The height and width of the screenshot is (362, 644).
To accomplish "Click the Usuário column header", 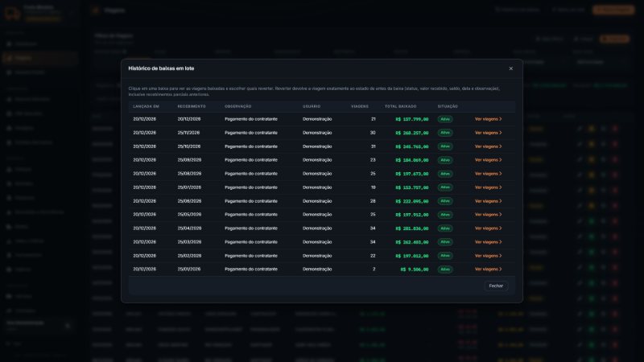I will tap(312, 106).
